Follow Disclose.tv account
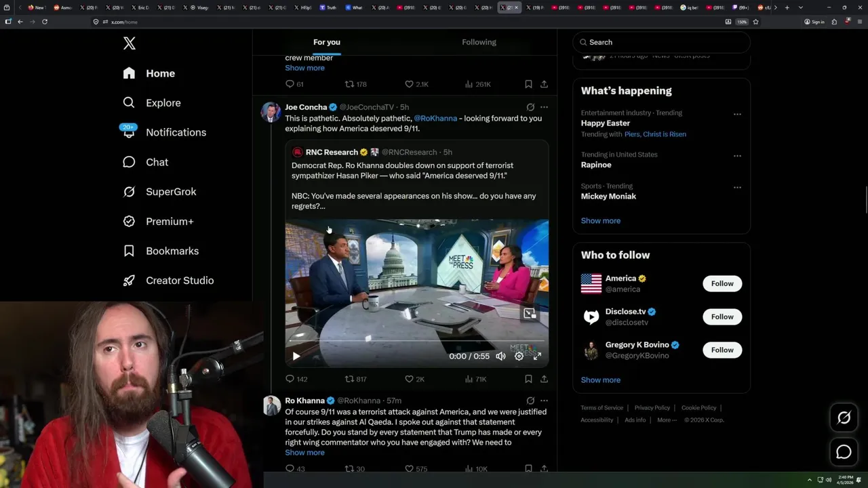 [722, 317]
